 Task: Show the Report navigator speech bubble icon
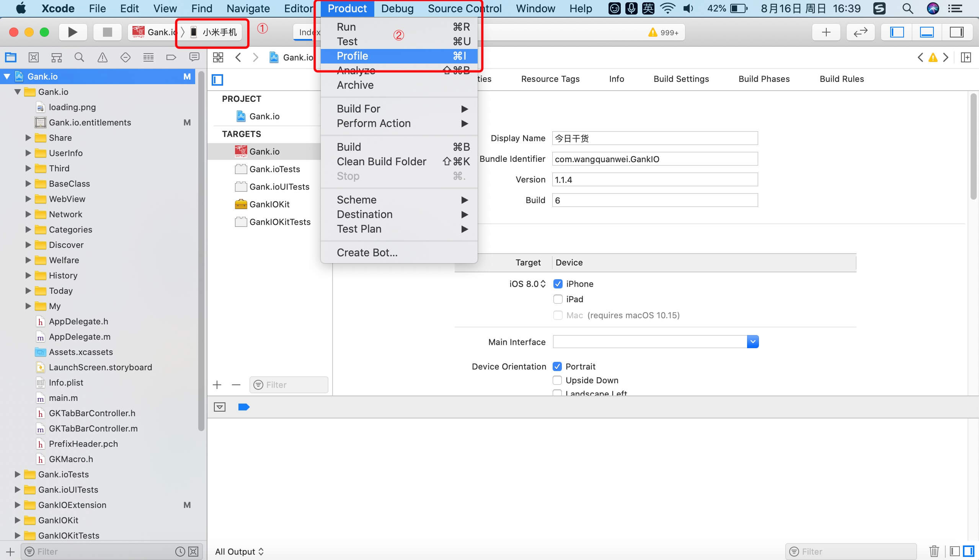click(194, 57)
